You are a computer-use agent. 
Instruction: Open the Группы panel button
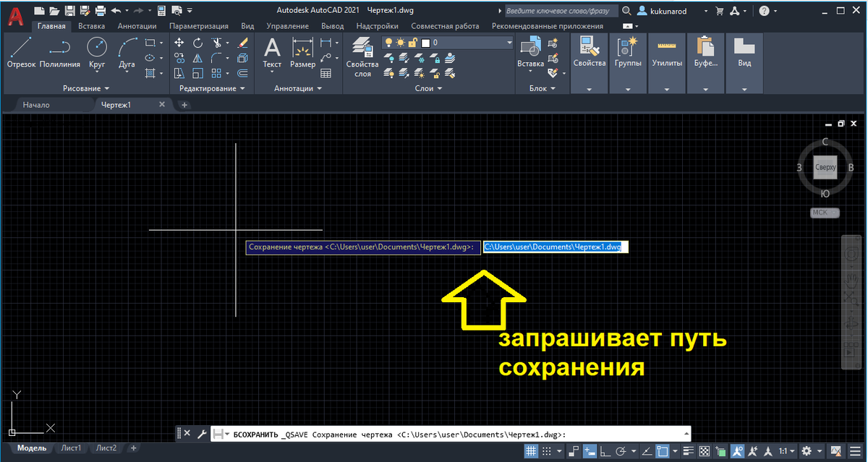[x=627, y=63]
